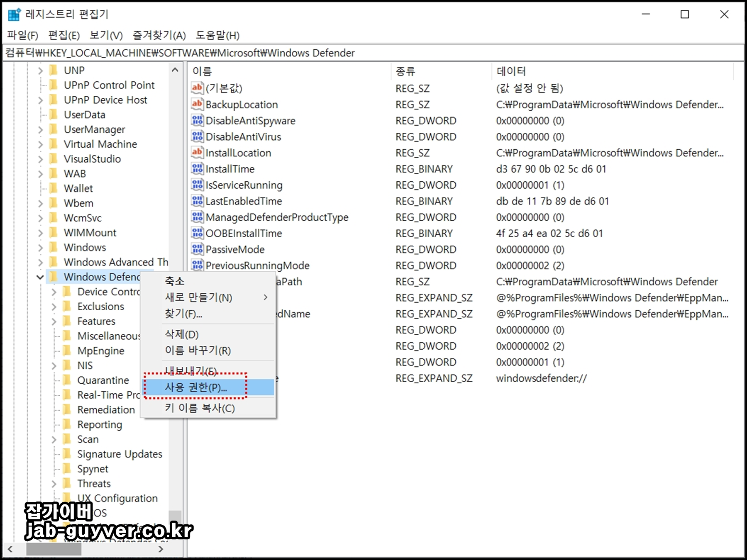Screen dimensions: 747x560
Task: Click the UserData folder icon
Action: 53,114
